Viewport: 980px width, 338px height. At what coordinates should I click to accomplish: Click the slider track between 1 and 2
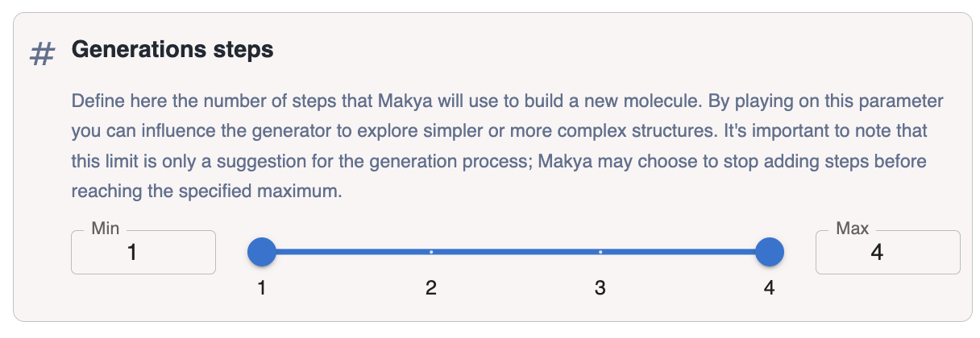point(347,252)
